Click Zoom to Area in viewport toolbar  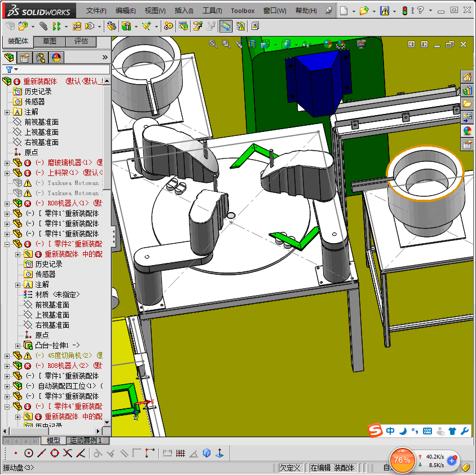coord(226,44)
